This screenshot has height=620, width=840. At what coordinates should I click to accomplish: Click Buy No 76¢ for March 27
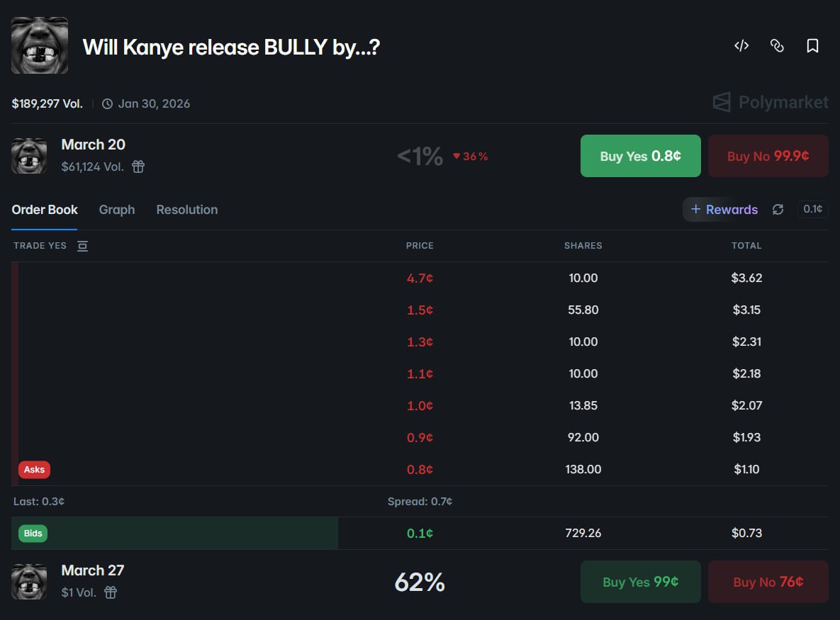768,582
